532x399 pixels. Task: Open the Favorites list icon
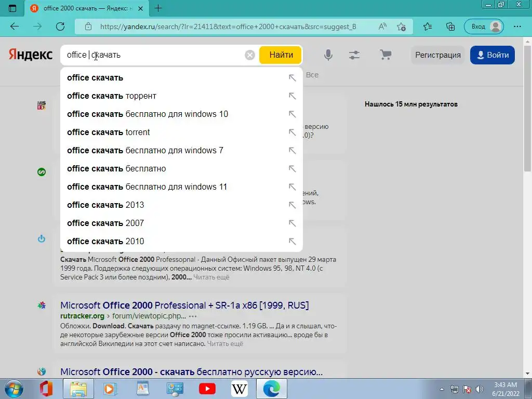(428, 26)
